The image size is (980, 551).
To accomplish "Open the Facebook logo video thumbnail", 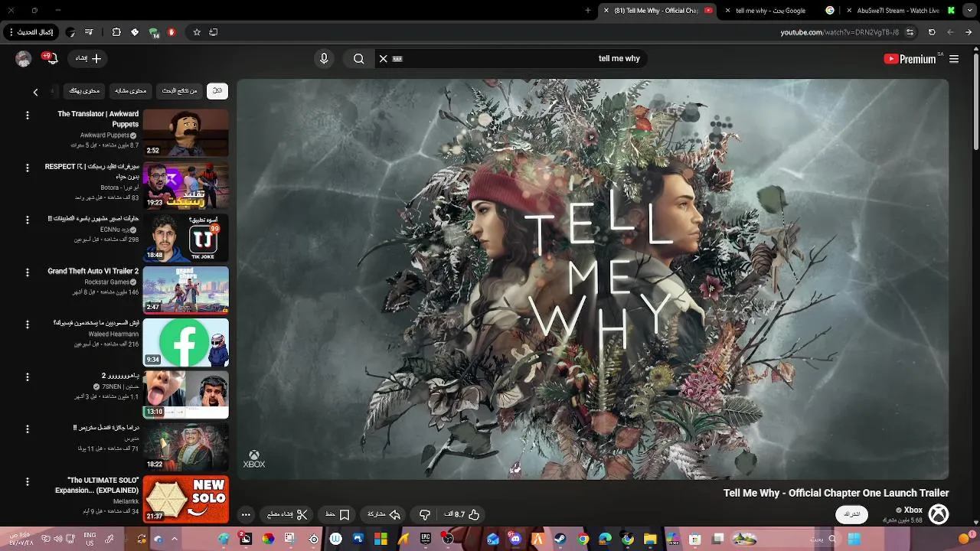I will (185, 343).
